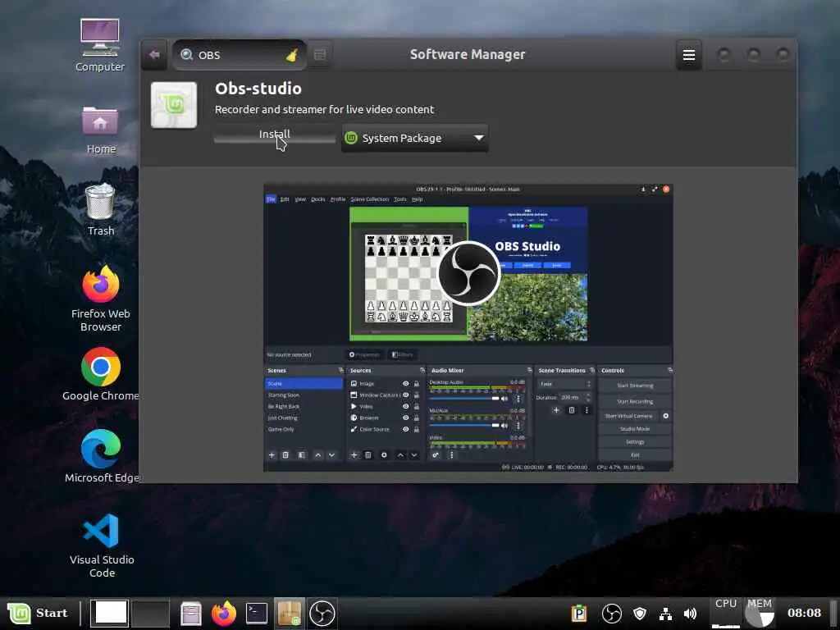Open the volume control tray icon
840x630 pixels.
point(691,614)
